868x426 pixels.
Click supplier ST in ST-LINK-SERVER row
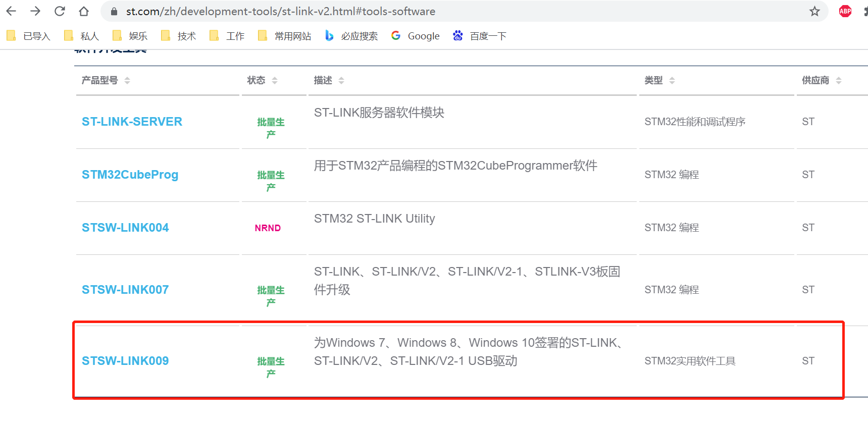[x=808, y=122]
